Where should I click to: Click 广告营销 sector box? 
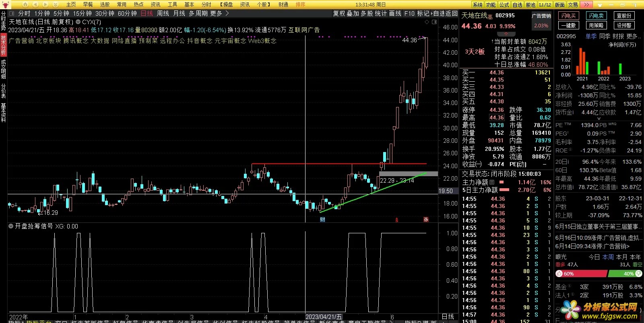(541, 22)
